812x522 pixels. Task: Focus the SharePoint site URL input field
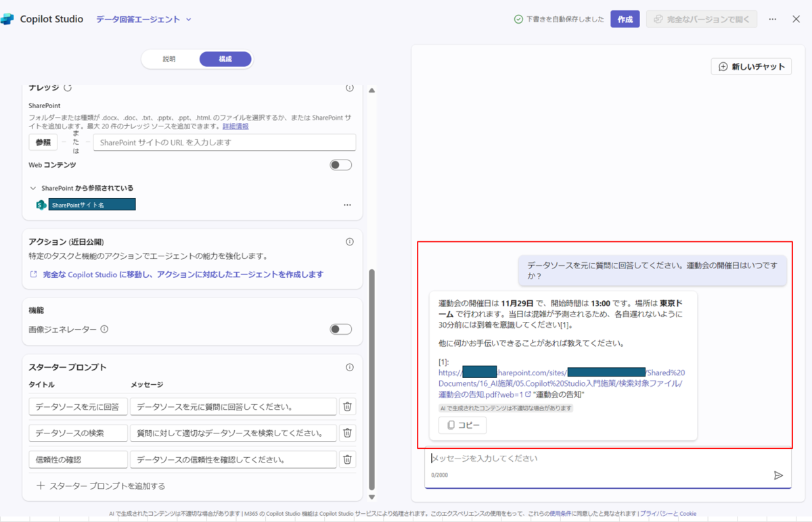tap(225, 143)
